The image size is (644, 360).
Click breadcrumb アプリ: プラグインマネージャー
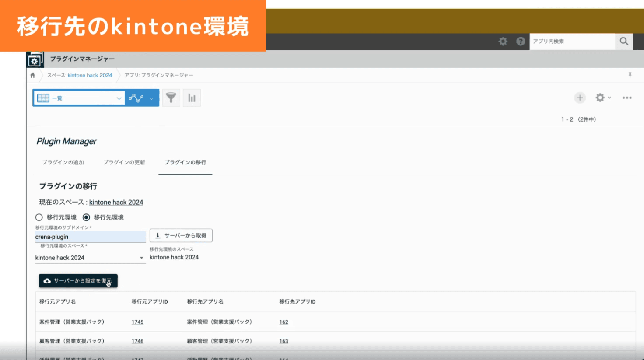pyautogui.click(x=159, y=75)
